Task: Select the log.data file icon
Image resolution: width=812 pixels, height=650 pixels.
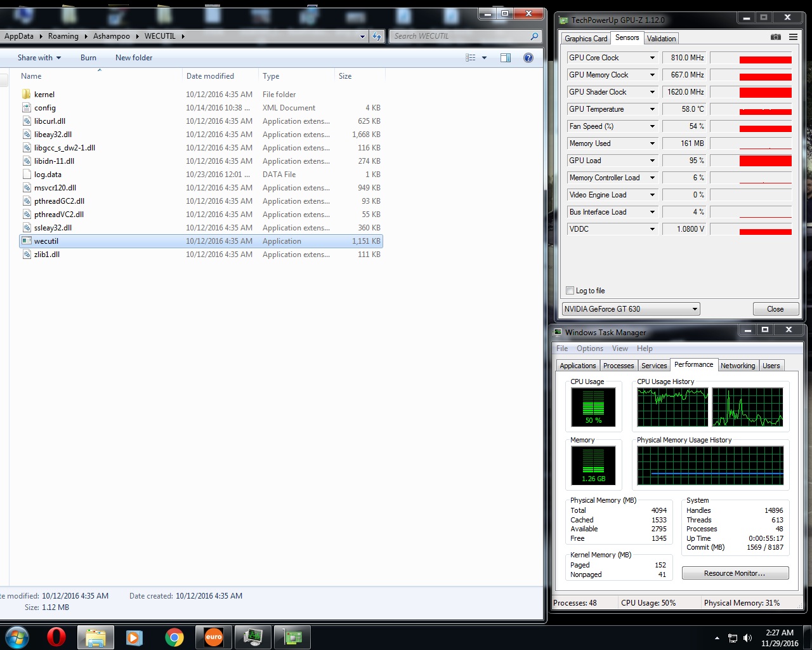Action: tap(26, 175)
